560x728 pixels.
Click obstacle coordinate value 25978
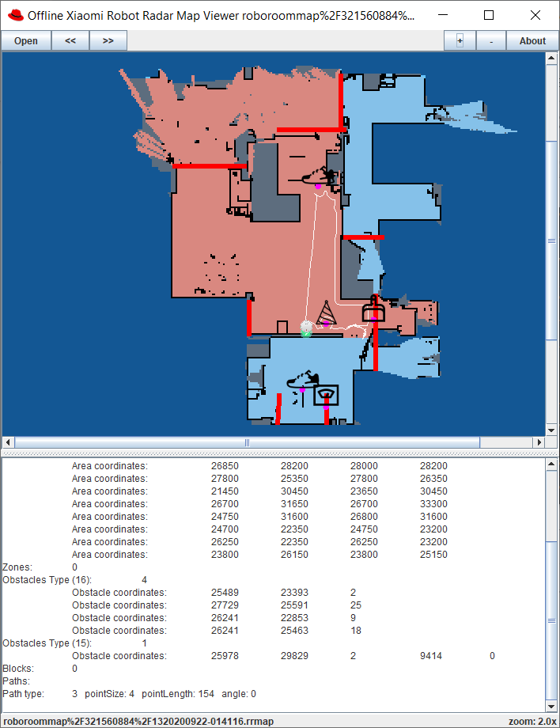point(225,656)
